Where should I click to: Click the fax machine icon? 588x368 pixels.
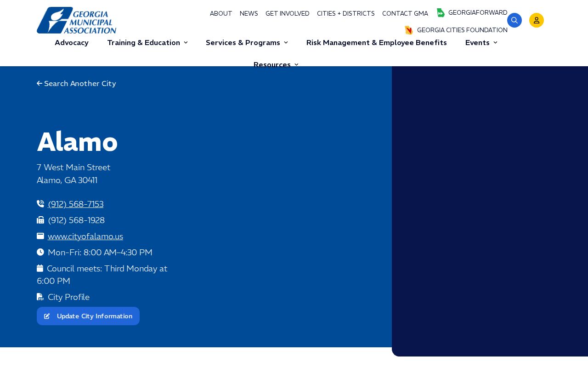(40, 220)
